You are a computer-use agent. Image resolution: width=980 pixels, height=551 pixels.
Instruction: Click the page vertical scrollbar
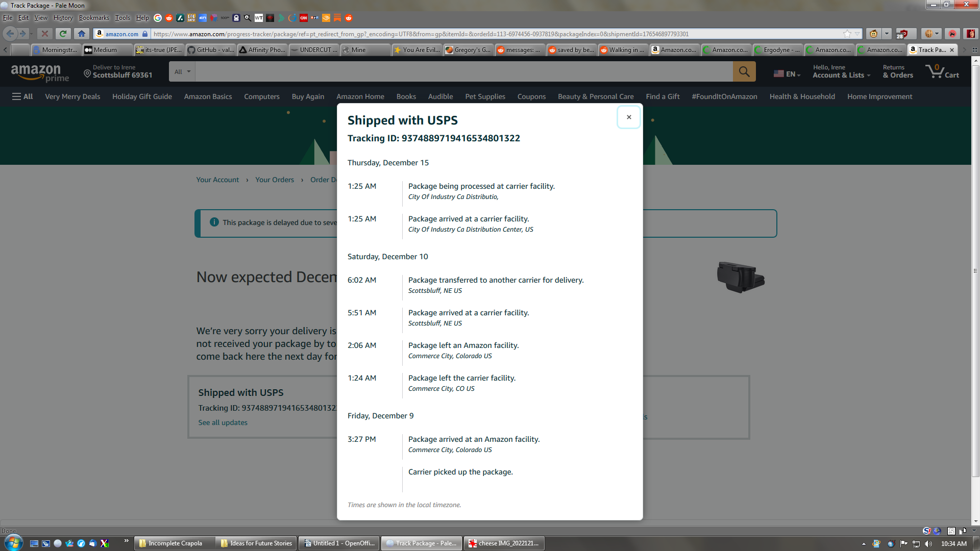975,270
